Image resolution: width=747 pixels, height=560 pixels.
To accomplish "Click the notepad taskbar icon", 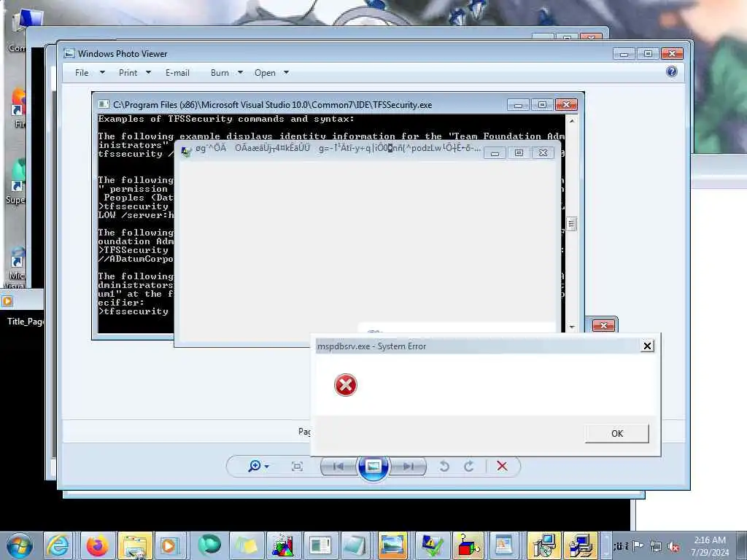I will [356, 545].
